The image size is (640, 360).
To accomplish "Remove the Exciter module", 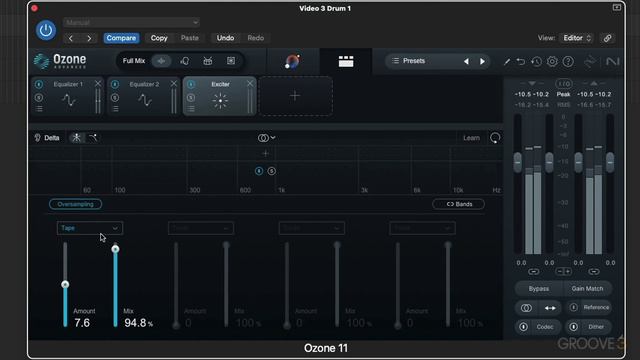I will [250, 84].
